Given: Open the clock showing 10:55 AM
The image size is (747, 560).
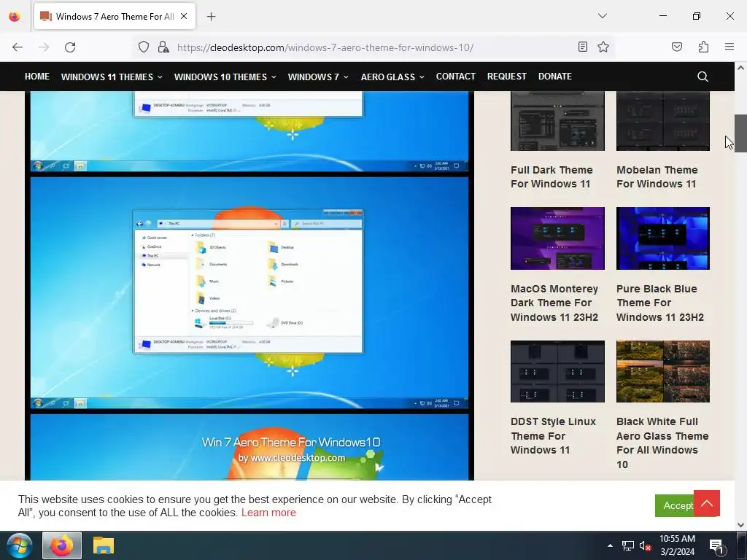Looking at the screenshot, I should click(677, 545).
